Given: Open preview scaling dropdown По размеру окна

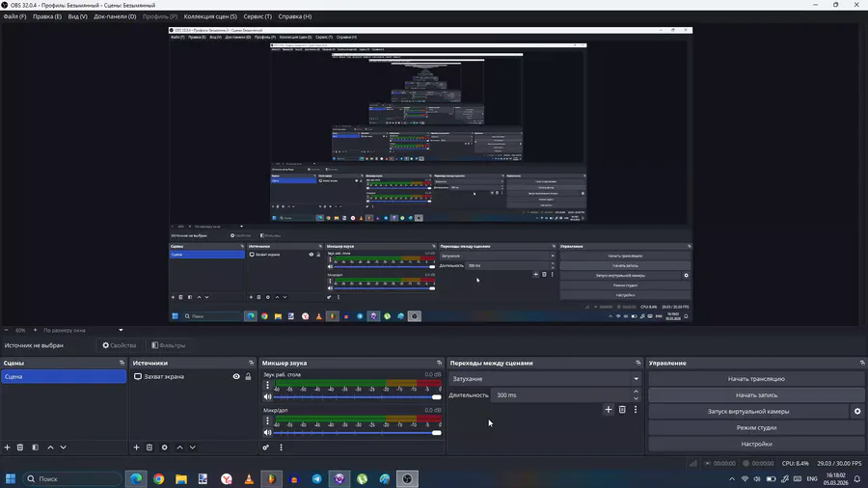Looking at the screenshot, I should tap(82, 330).
